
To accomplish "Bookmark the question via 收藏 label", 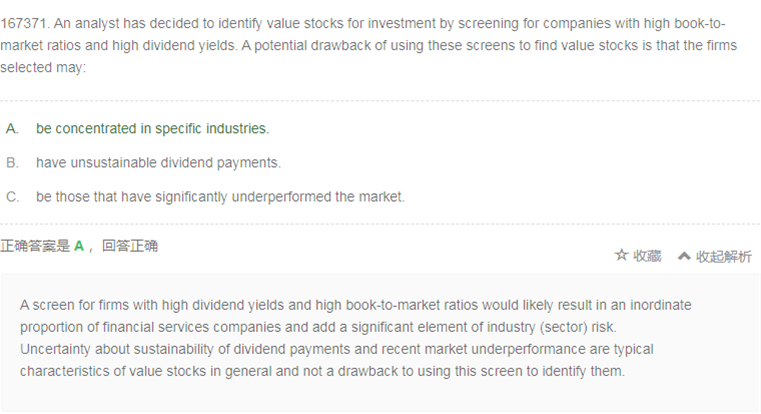I will pyautogui.click(x=647, y=256).
